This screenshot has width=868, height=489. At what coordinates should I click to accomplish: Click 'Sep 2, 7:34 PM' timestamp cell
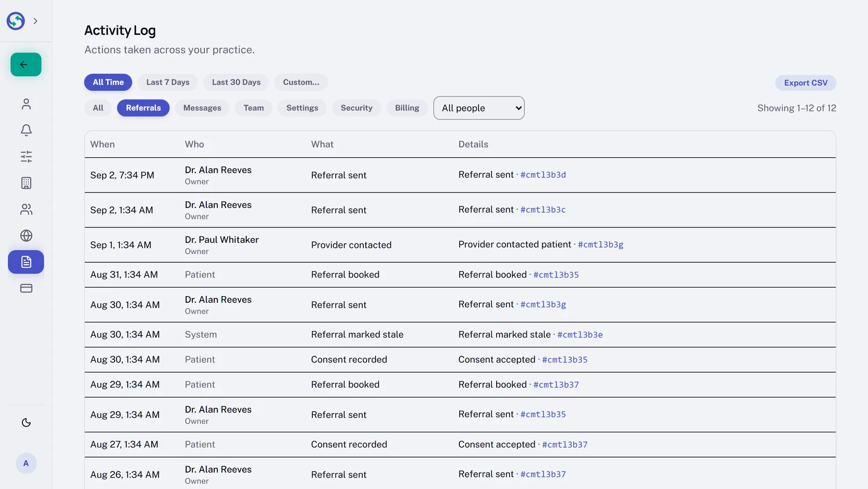tap(122, 175)
